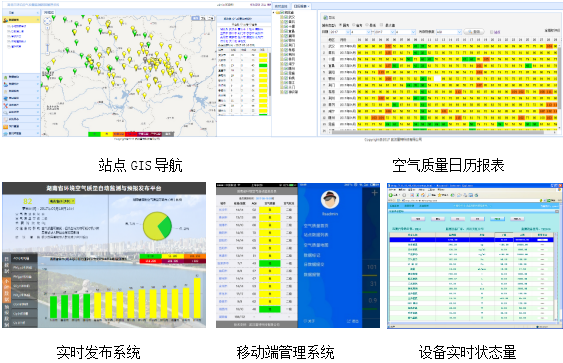
Task: Click the crossed-tools icon in the left sidebar
Action: [x=5, y=105]
